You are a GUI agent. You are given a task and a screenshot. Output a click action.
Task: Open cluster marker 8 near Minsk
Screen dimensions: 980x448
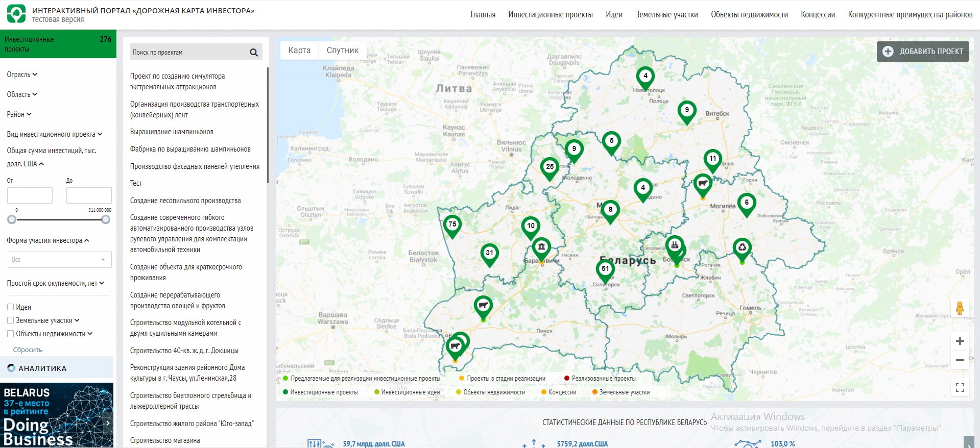610,212
